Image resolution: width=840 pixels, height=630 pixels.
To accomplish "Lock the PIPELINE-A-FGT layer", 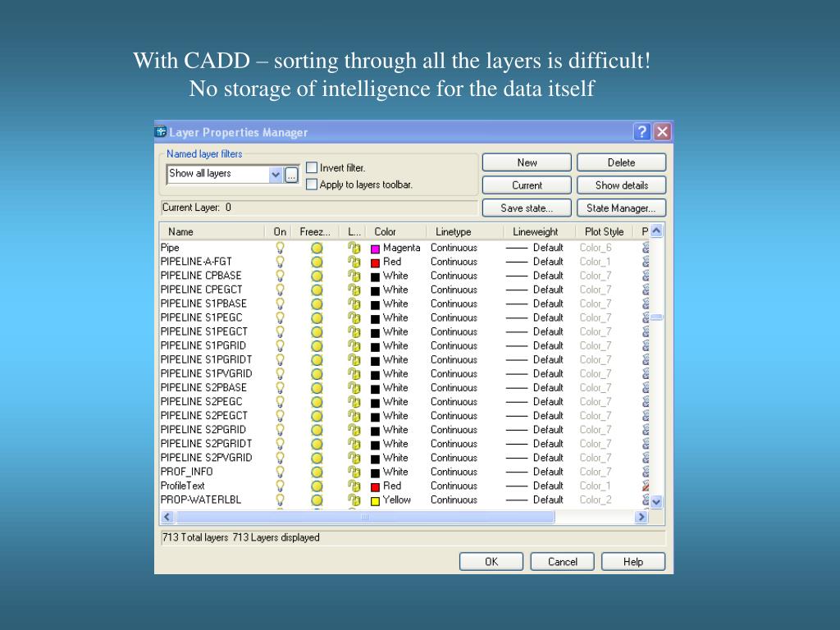I will [354, 262].
